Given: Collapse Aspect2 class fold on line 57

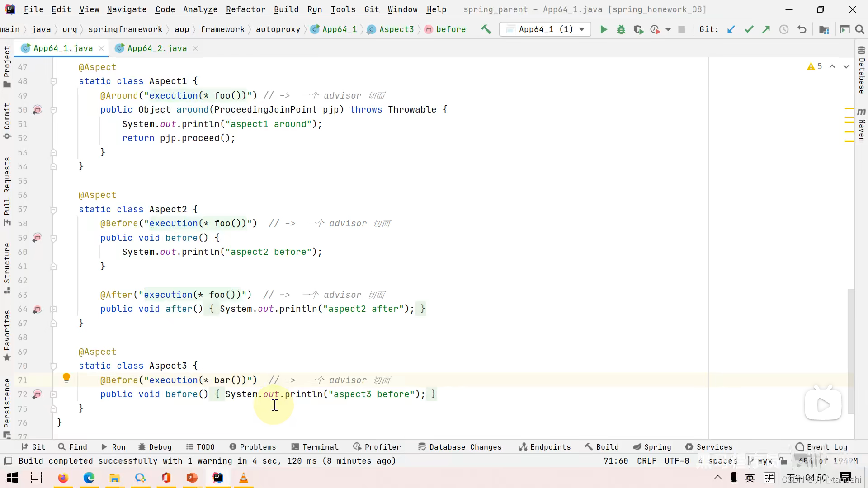Looking at the screenshot, I should [53, 210].
